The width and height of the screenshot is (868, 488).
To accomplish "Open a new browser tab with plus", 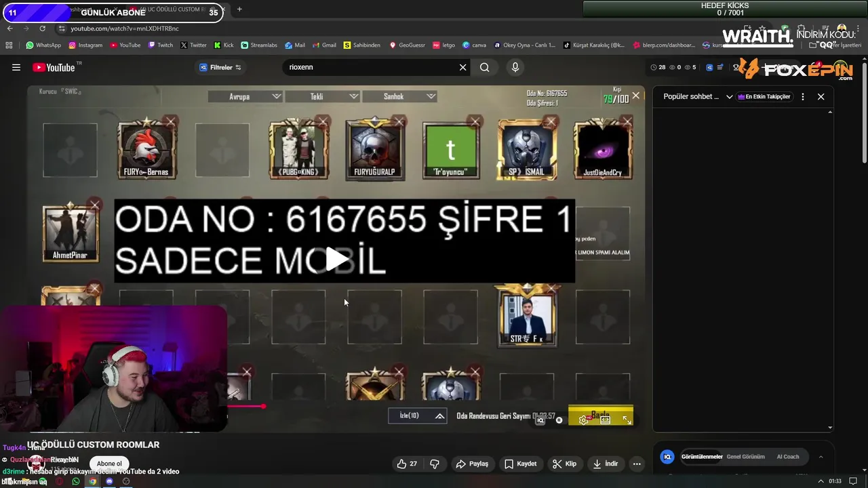I will pos(239,9).
